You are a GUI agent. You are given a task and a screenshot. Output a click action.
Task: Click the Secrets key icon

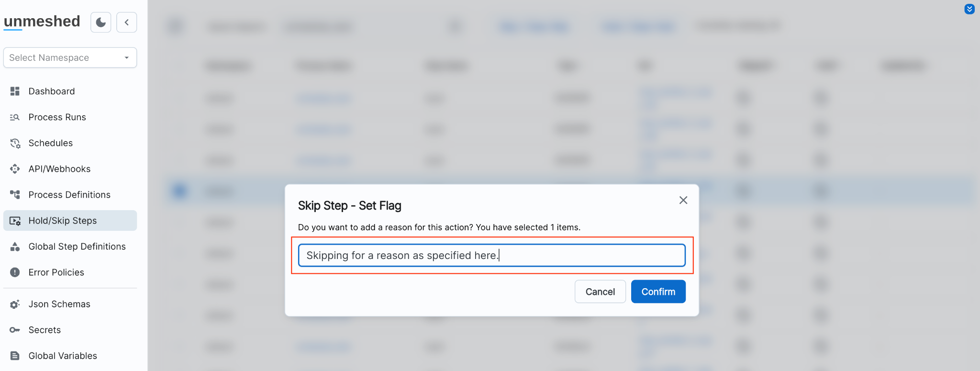pos(15,330)
